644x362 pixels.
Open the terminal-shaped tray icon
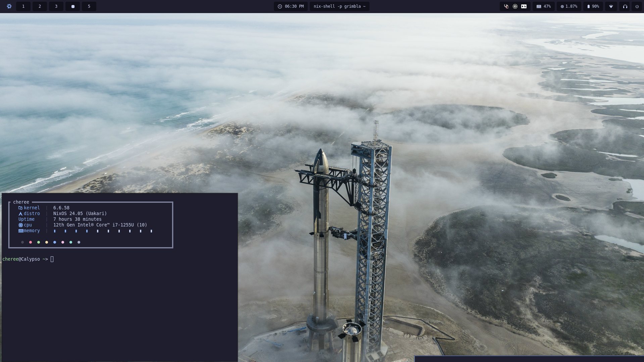click(524, 6)
